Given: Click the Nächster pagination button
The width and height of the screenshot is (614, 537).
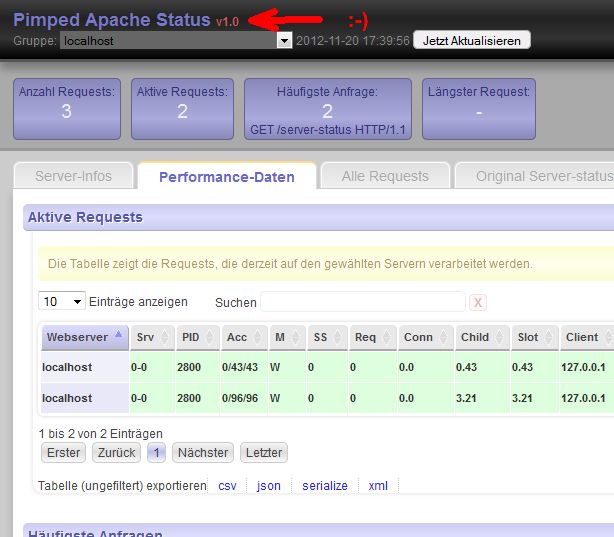Looking at the screenshot, I should 203,452.
